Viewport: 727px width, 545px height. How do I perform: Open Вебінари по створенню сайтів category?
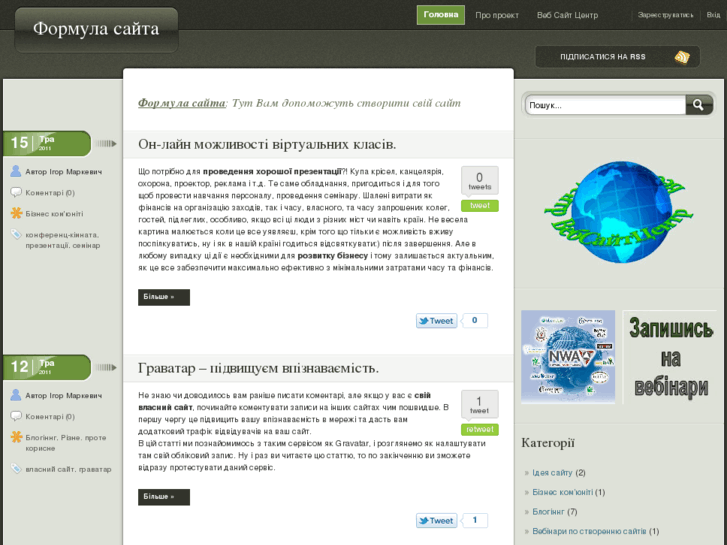pos(589,531)
